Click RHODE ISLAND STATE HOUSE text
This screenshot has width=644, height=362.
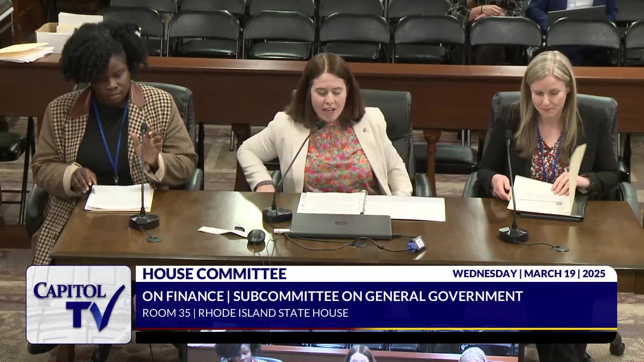pos(273,313)
